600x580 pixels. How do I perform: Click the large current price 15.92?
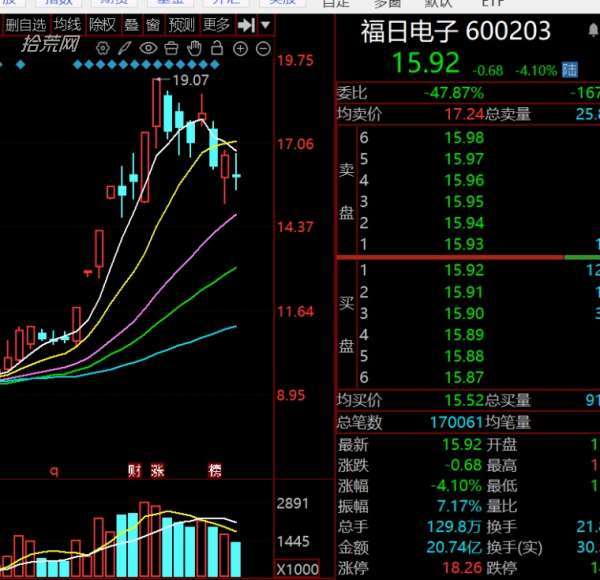pos(426,63)
